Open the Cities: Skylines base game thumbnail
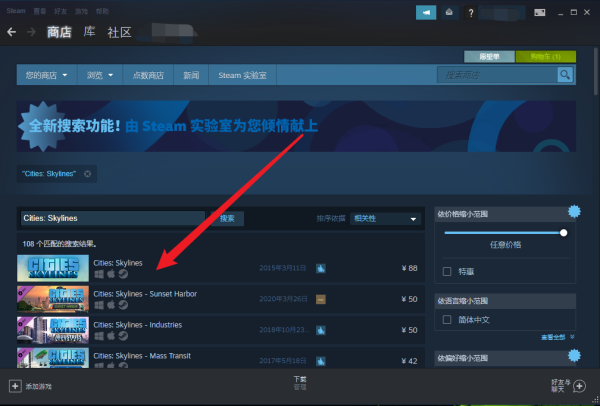Screen dimensions: 600x406 pyautogui.click(x=53, y=268)
